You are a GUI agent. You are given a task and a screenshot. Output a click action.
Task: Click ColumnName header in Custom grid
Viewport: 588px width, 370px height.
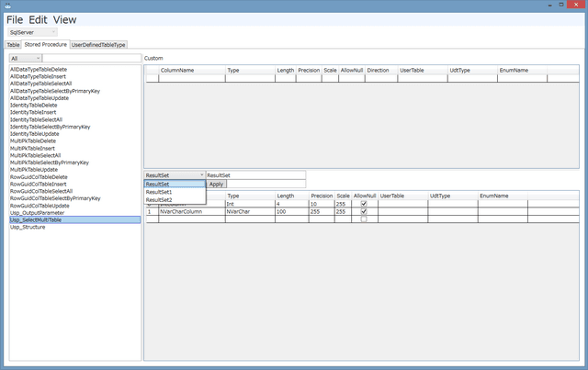192,70
